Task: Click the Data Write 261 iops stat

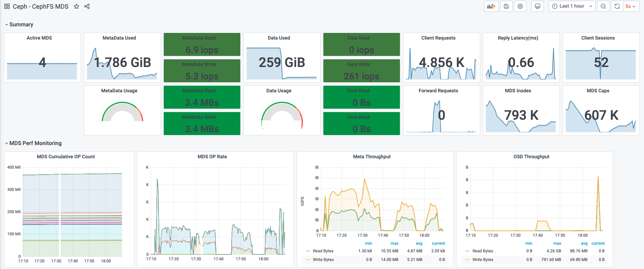Action: coord(362,71)
